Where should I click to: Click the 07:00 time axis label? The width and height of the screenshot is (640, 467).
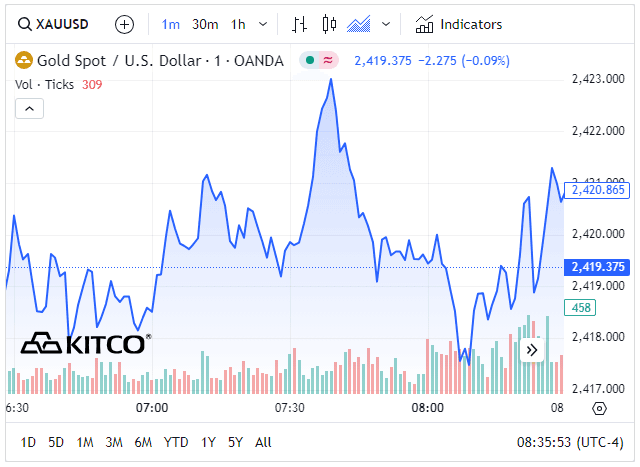click(152, 408)
